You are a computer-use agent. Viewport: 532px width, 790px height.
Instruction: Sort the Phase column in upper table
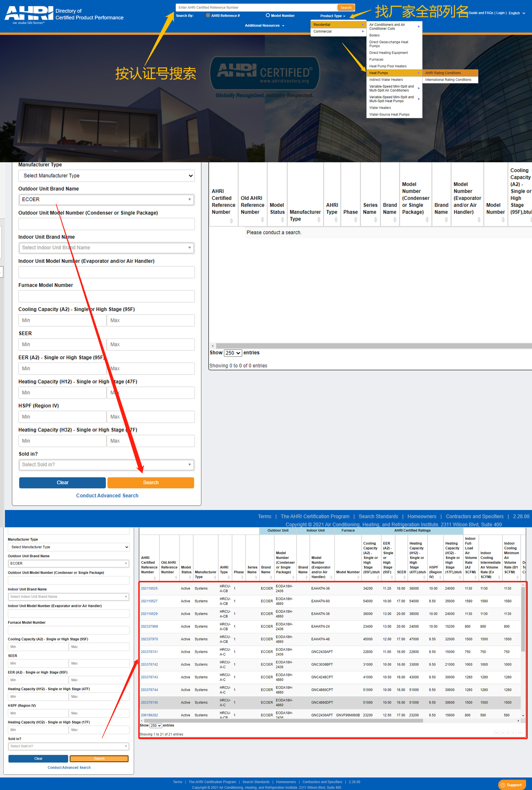coord(355,220)
